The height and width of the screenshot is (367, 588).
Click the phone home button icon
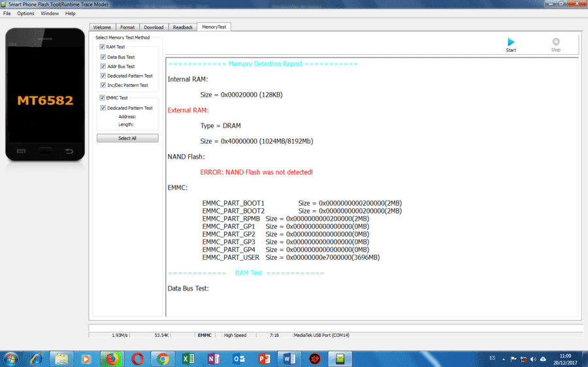[45, 151]
